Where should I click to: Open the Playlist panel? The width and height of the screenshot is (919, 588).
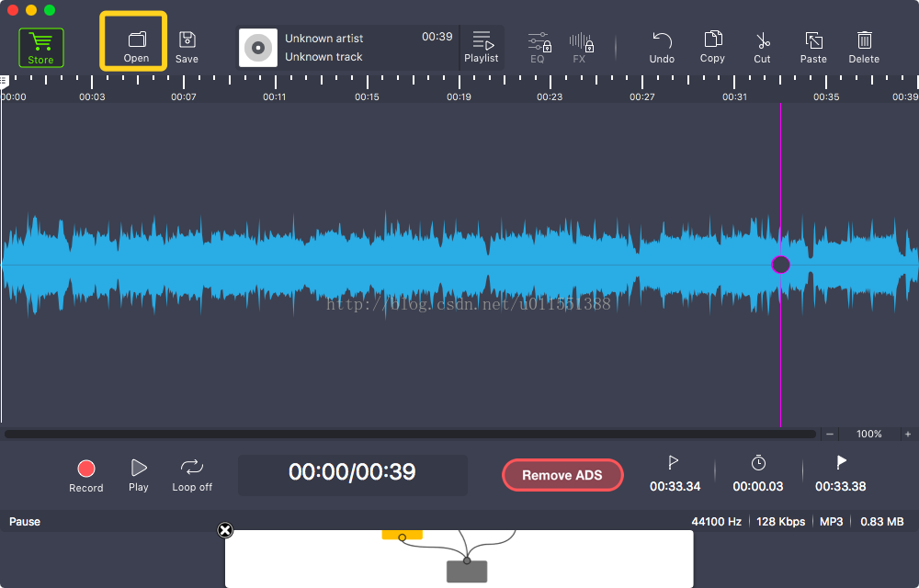coord(482,47)
